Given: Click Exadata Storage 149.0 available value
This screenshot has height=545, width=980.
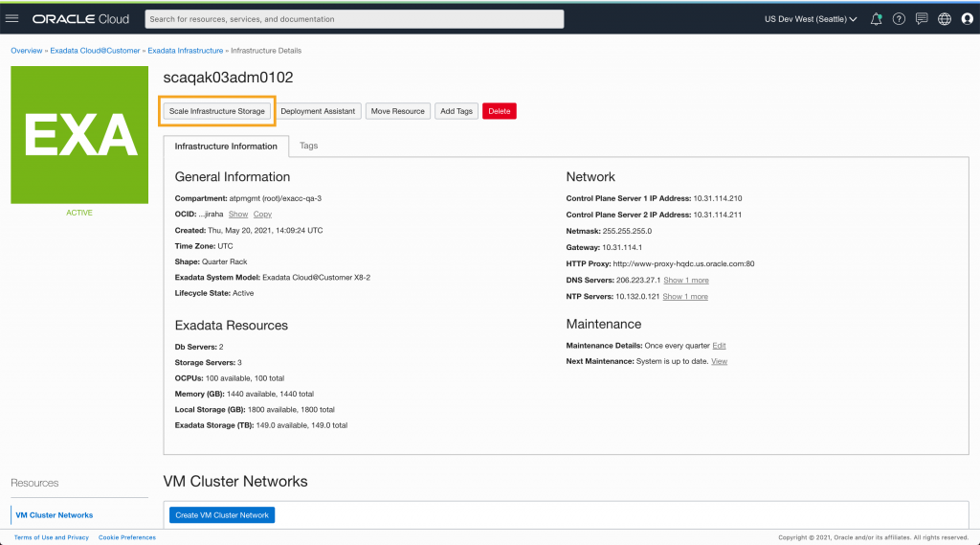Looking at the screenshot, I should click(301, 425).
